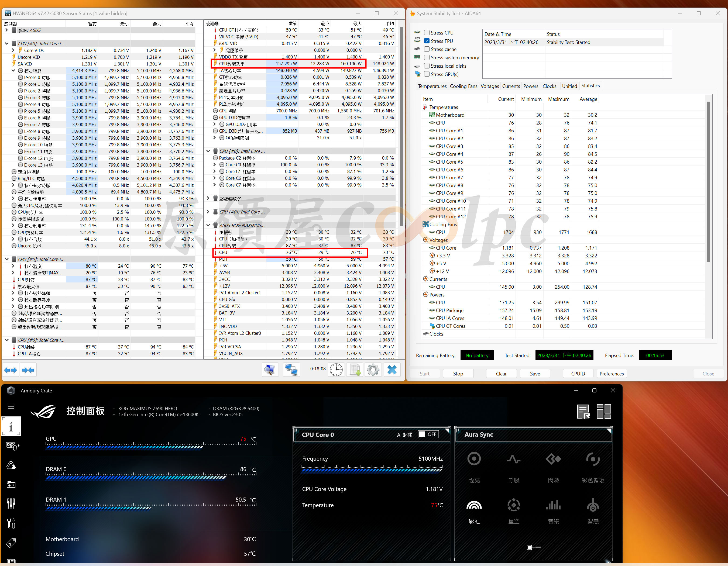Open Armoury Crate hamburger menu

[11, 406]
